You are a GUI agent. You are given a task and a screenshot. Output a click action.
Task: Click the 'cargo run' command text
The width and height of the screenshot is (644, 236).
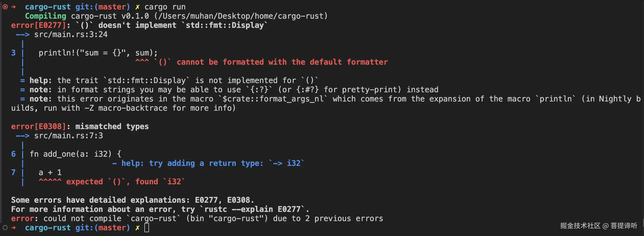(165, 7)
